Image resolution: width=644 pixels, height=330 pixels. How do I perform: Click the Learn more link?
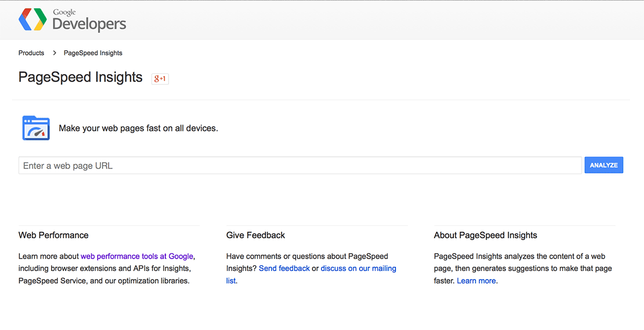(477, 281)
